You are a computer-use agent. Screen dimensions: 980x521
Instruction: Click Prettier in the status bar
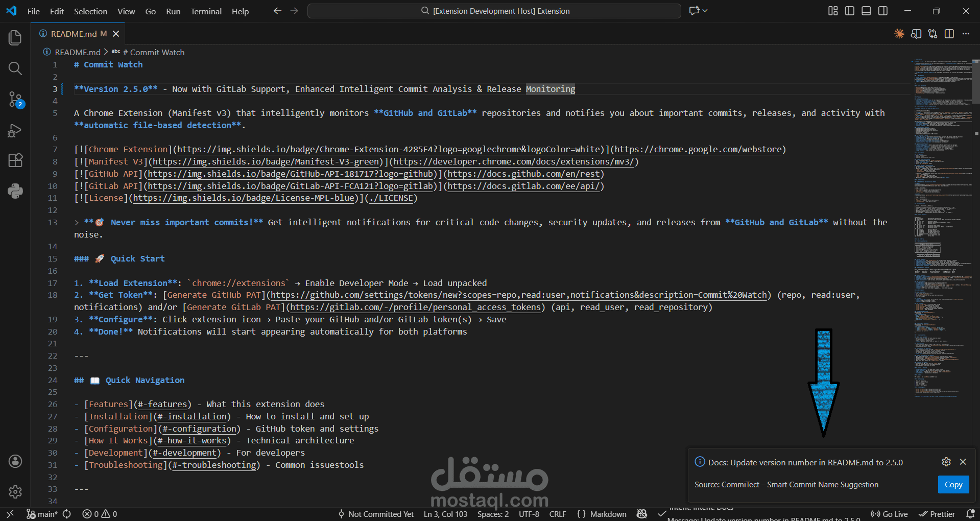click(937, 514)
